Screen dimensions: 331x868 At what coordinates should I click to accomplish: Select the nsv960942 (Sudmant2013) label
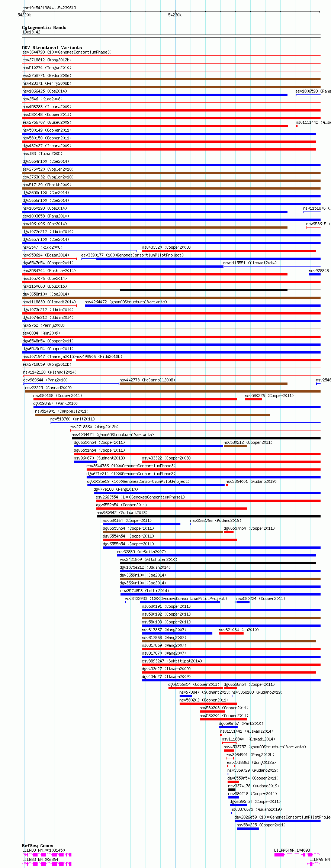pos(122,513)
